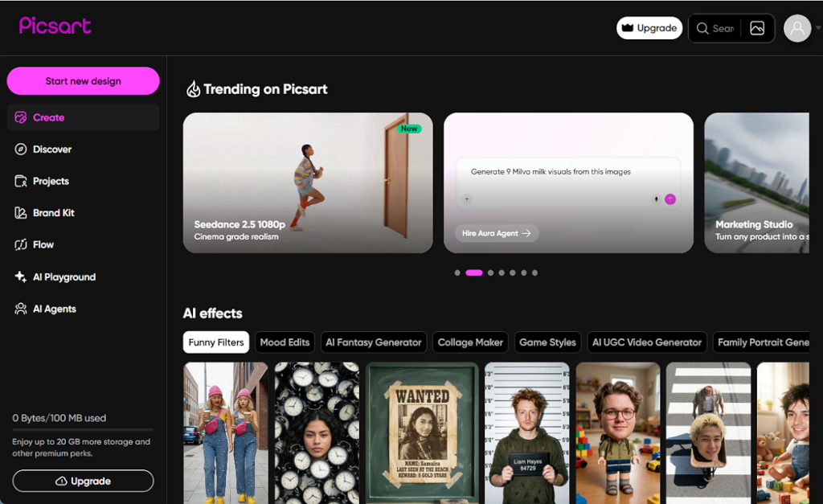Screen dimensions: 823x504
Task: Select the Game Styles tab
Action: 547,342
